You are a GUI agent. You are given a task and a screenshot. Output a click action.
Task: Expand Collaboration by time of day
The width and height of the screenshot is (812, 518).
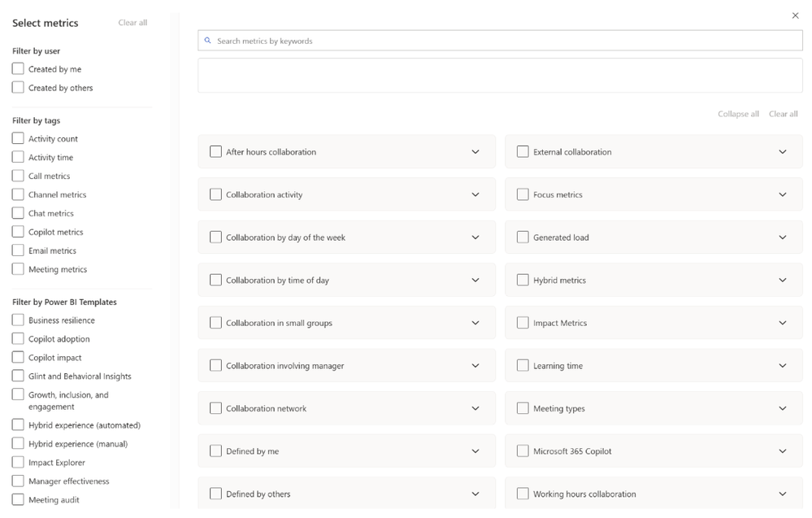point(475,281)
